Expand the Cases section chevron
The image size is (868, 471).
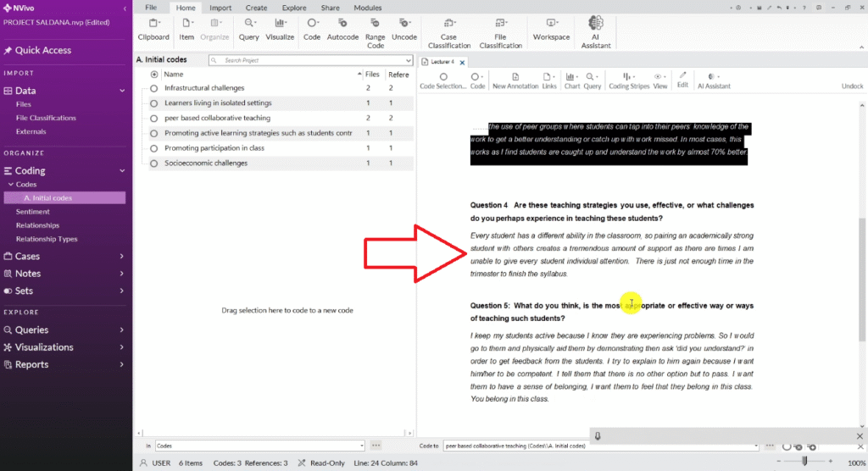(x=122, y=257)
